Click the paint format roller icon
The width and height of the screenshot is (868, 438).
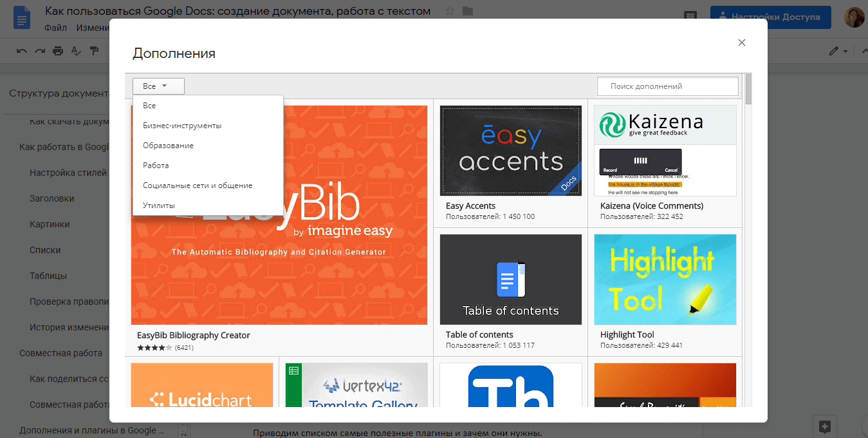coord(94,51)
